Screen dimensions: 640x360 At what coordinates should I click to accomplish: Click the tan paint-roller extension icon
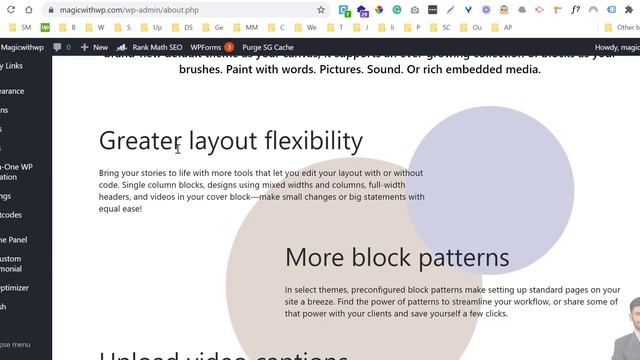558,10
